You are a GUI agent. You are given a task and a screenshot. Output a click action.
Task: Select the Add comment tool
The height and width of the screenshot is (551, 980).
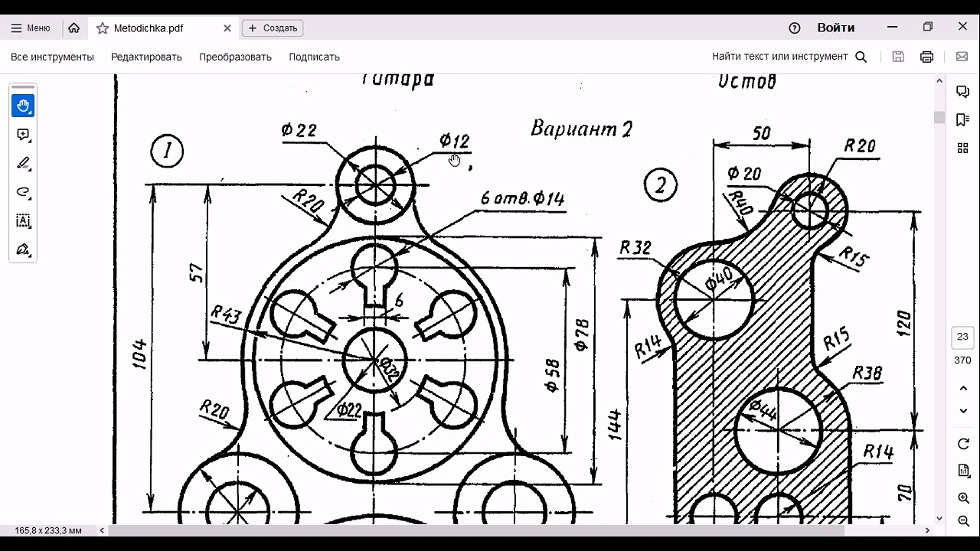(23, 135)
